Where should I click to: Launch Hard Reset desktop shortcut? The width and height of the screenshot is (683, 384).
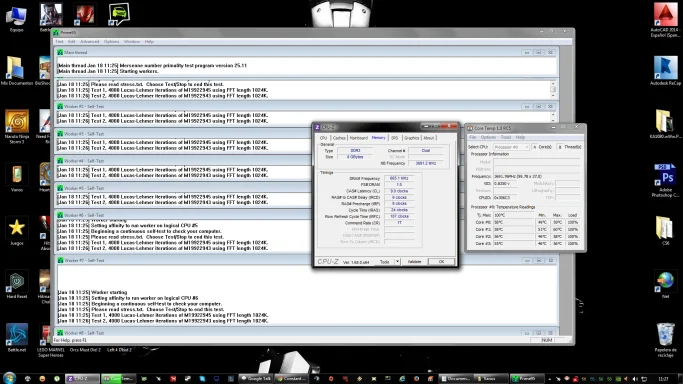[x=17, y=284]
